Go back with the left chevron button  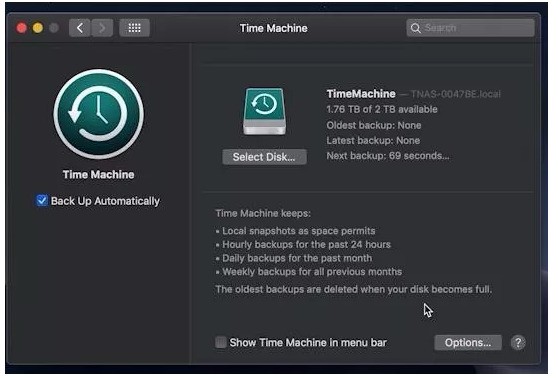[x=80, y=28]
